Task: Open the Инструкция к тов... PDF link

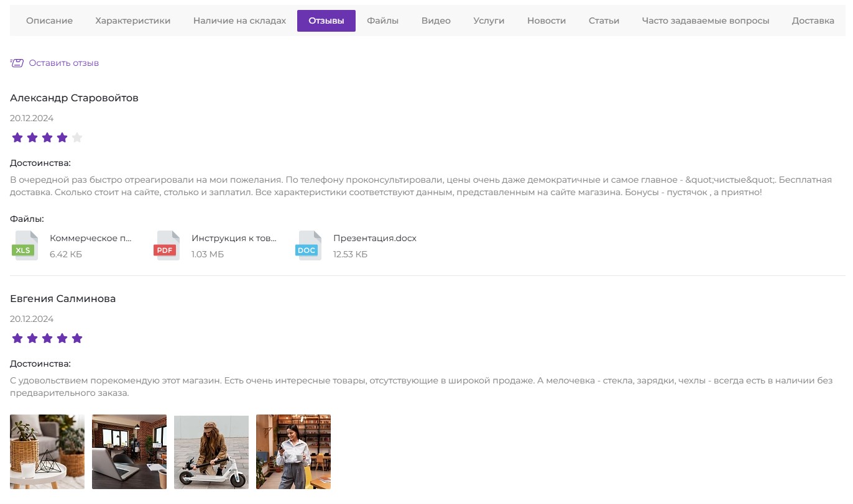Action: point(233,239)
